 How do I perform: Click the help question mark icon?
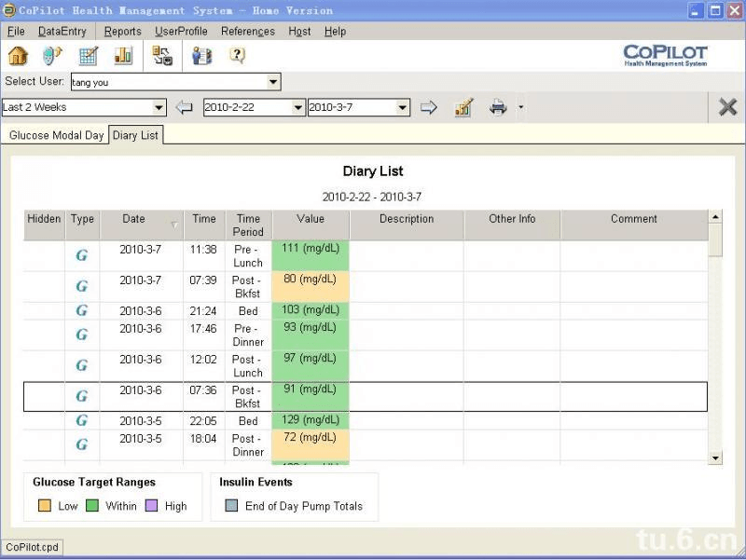(x=237, y=55)
